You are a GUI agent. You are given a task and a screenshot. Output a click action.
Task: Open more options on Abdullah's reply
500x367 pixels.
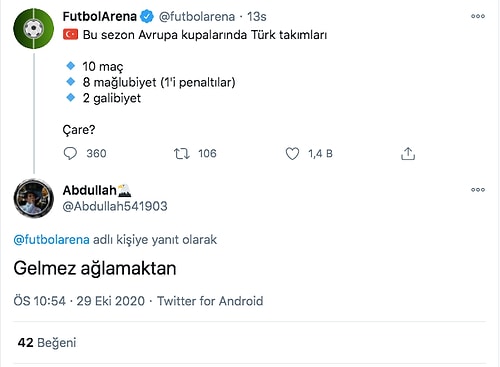(x=478, y=190)
